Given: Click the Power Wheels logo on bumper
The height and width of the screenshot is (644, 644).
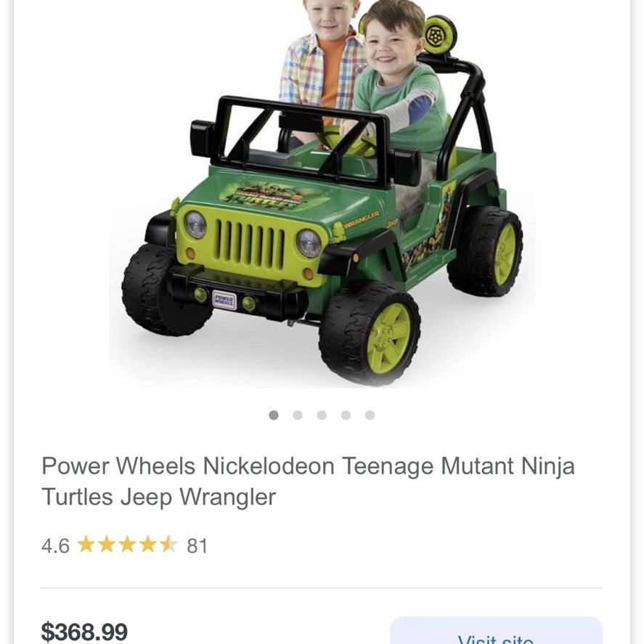Looking at the screenshot, I should coord(224,301).
